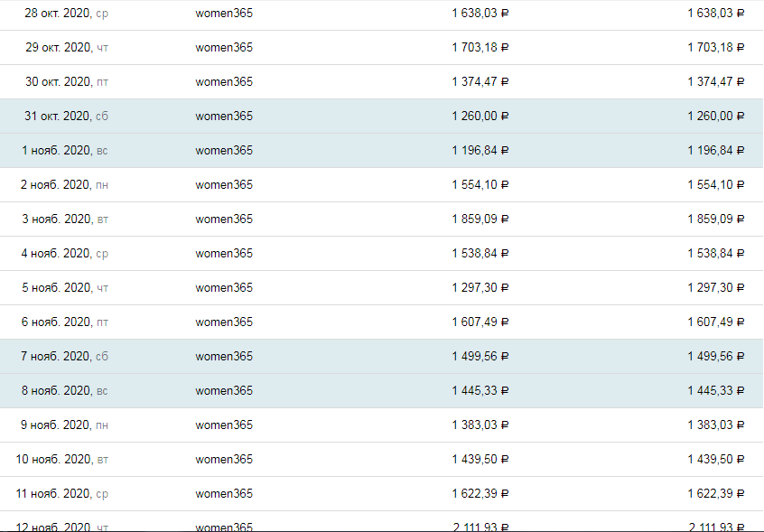Click the 5 нояб. 2020 date cell

point(65,288)
